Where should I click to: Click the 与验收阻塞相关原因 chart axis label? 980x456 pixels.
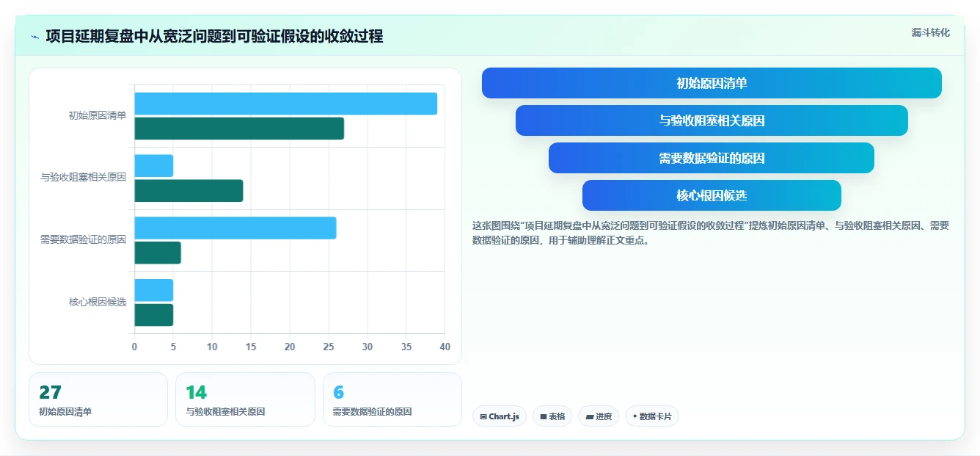click(x=83, y=177)
